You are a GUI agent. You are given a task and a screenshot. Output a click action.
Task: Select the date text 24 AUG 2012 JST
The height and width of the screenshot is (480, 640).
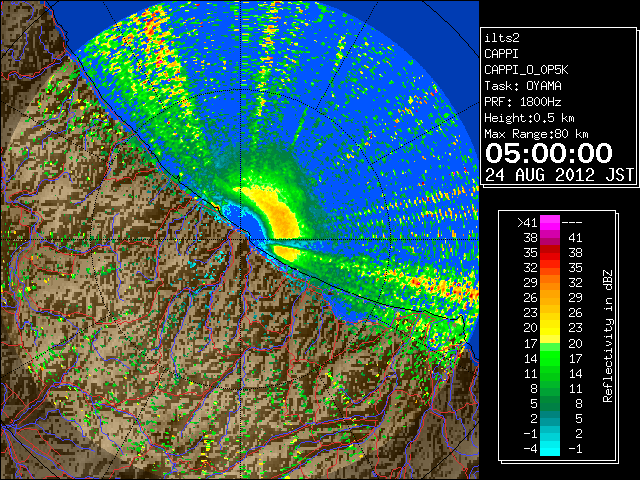point(559,175)
